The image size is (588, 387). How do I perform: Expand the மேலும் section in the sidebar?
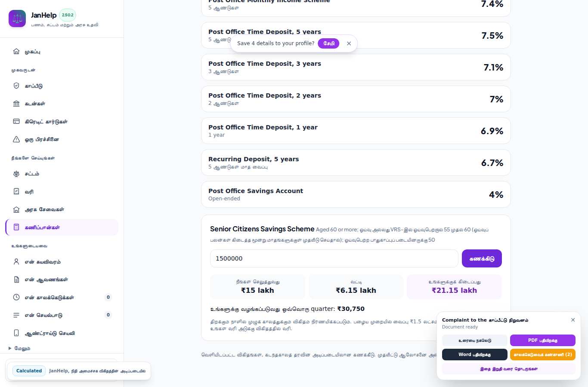(19, 348)
